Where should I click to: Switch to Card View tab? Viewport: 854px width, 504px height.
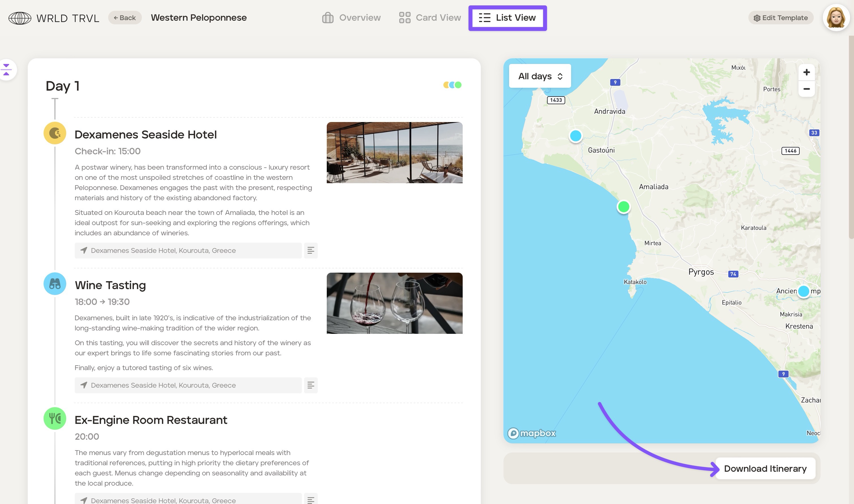(430, 18)
